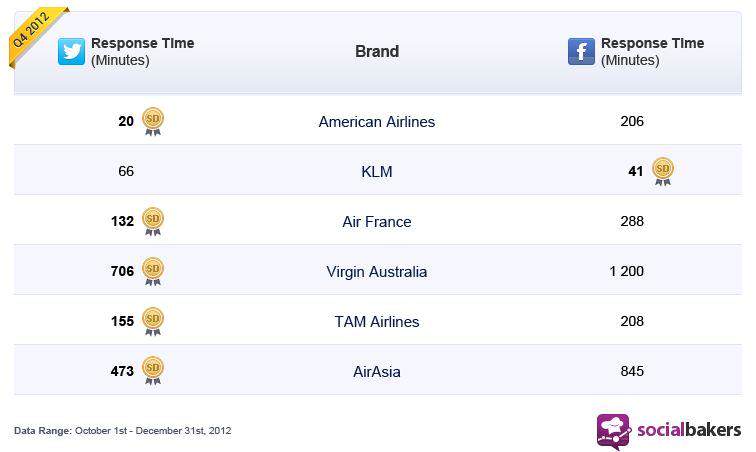Click the socialbakers wordmark text
The height and width of the screenshot is (452, 756).
(689, 430)
